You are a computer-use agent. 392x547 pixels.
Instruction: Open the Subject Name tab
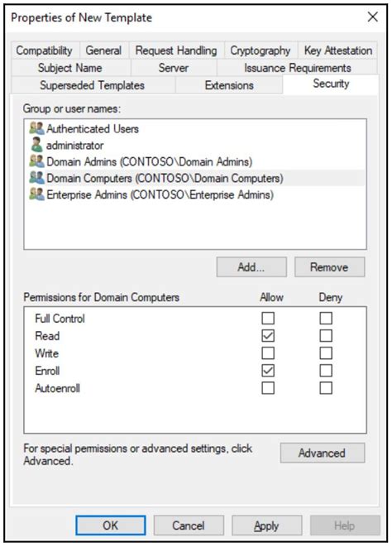click(70, 68)
